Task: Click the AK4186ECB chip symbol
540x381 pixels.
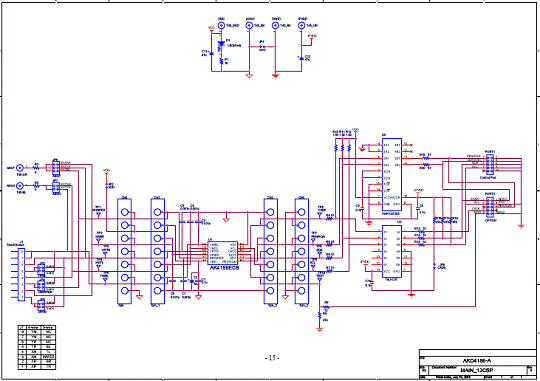Action: 223,253
